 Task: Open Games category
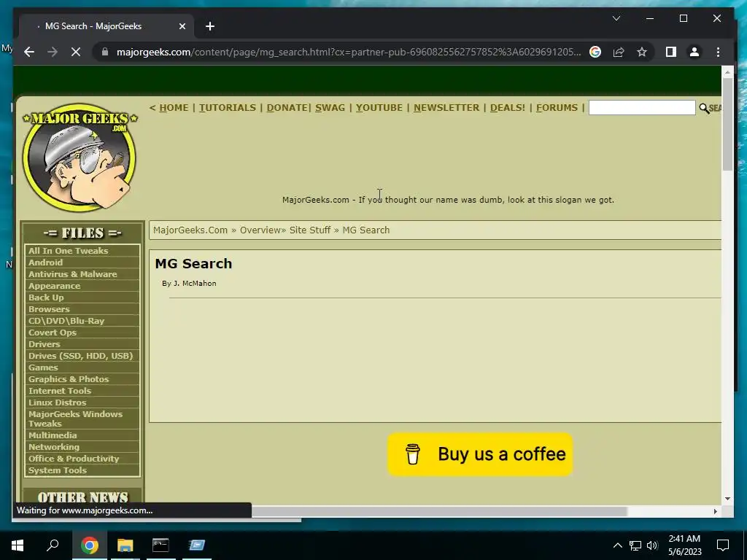click(x=43, y=367)
